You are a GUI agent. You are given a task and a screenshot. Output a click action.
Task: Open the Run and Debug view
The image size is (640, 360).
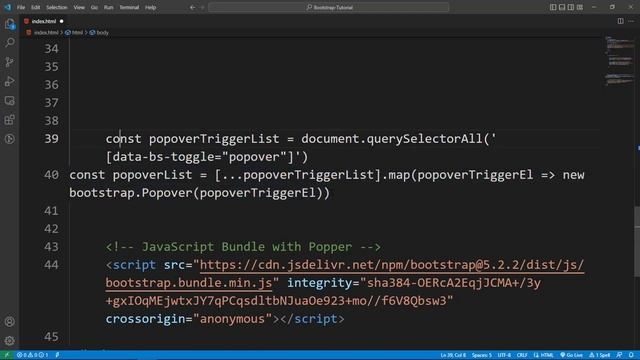point(9,81)
